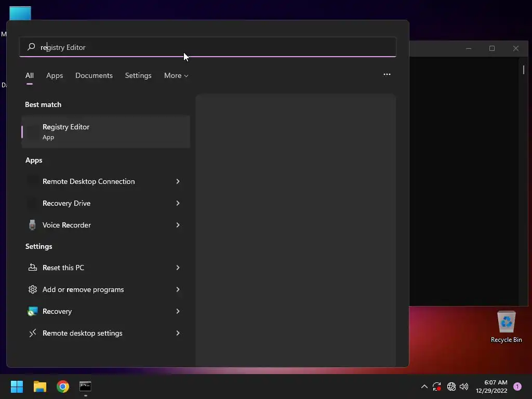Open the Windows Start button
The width and height of the screenshot is (532, 399).
click(17, 387)
